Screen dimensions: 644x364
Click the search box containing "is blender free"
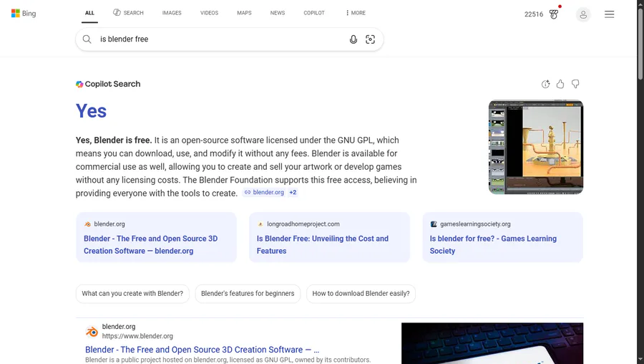pyautogui.click(x=215, y=39)
